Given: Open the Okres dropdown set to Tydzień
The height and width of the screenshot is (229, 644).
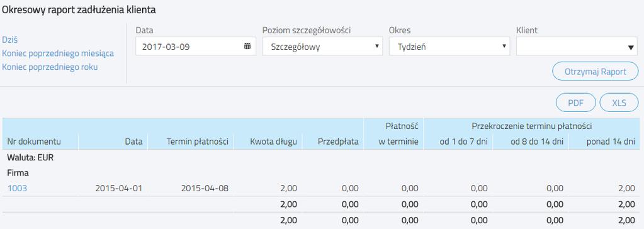Looking at the screenshot, I should (449, 47).
